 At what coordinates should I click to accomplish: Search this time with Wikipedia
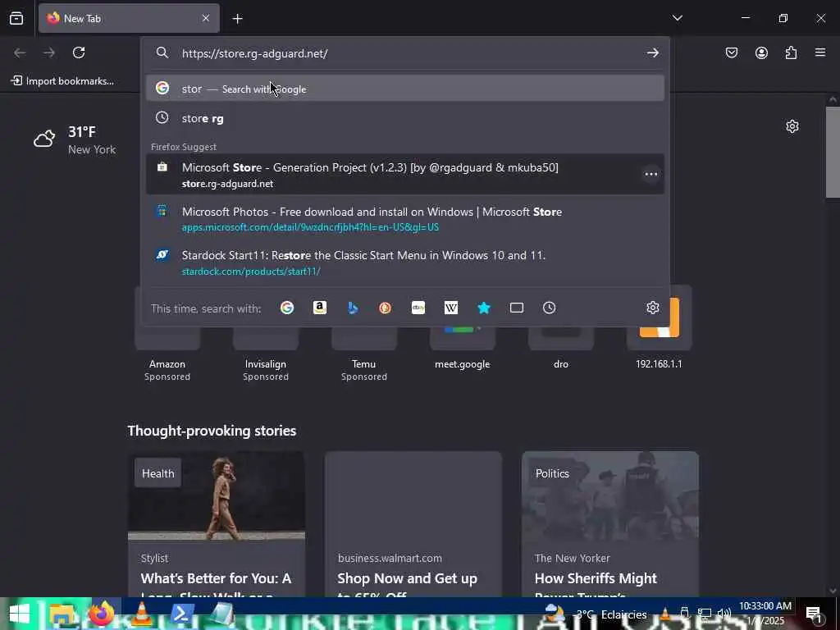point(451,308)
